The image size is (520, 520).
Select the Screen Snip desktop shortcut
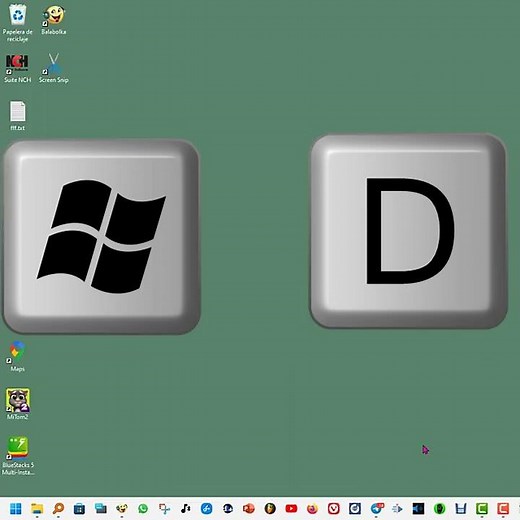click(x=54, y=68)
